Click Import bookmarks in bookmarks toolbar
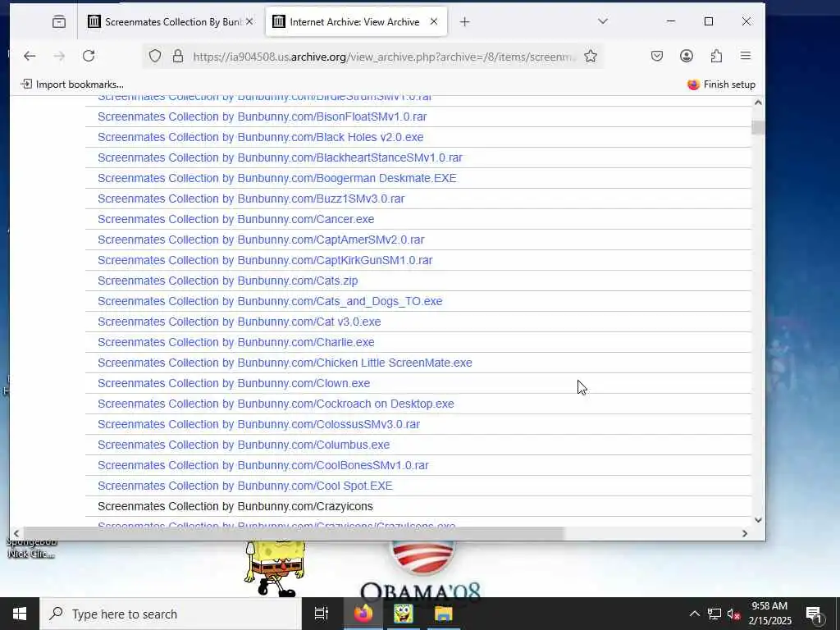Viewport: 840px width, 630px height. pos(72,84)
